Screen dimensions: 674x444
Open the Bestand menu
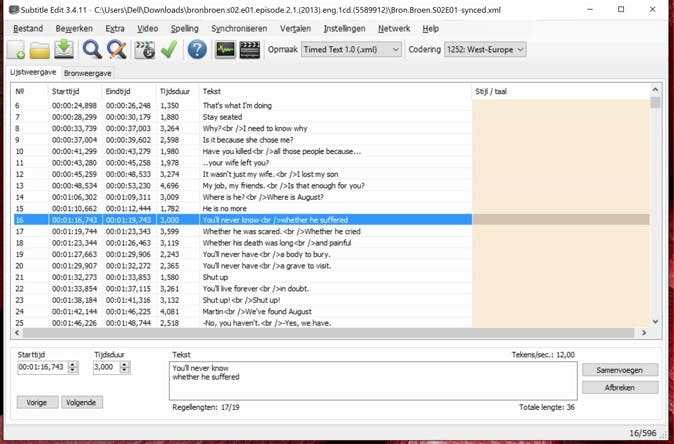(28, 29)
